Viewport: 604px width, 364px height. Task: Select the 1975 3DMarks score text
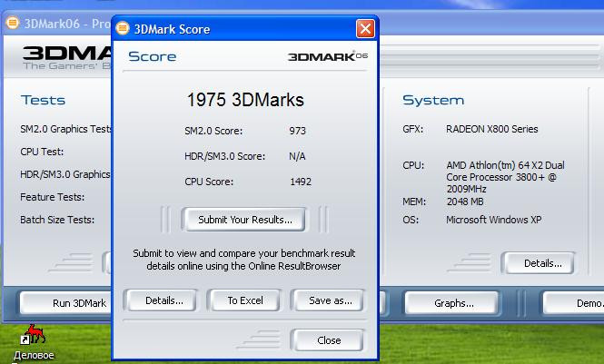(x=245, y=100)
